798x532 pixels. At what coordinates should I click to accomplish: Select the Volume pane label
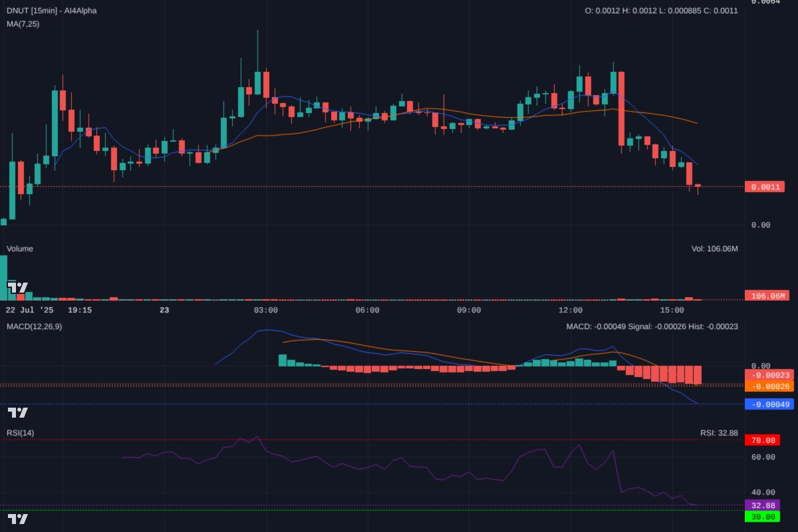pos(20,249)
